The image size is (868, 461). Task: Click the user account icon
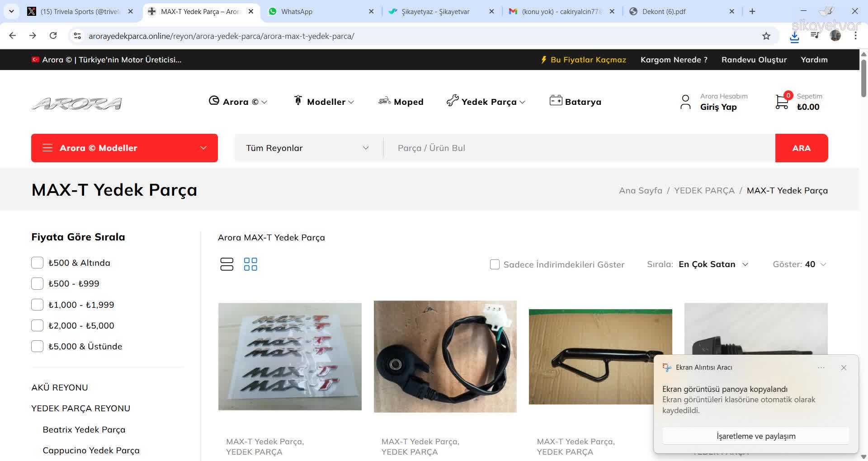[685, 102]
